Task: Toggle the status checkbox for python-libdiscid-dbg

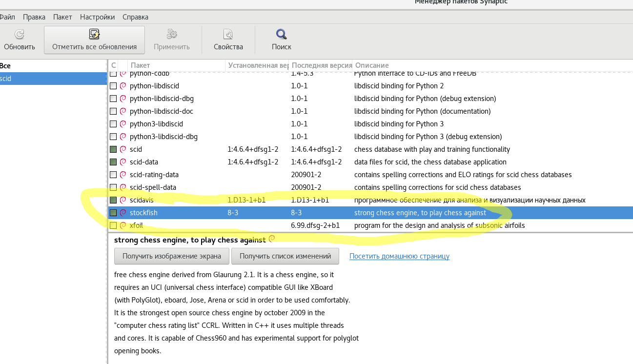Action: coord(113,99)
